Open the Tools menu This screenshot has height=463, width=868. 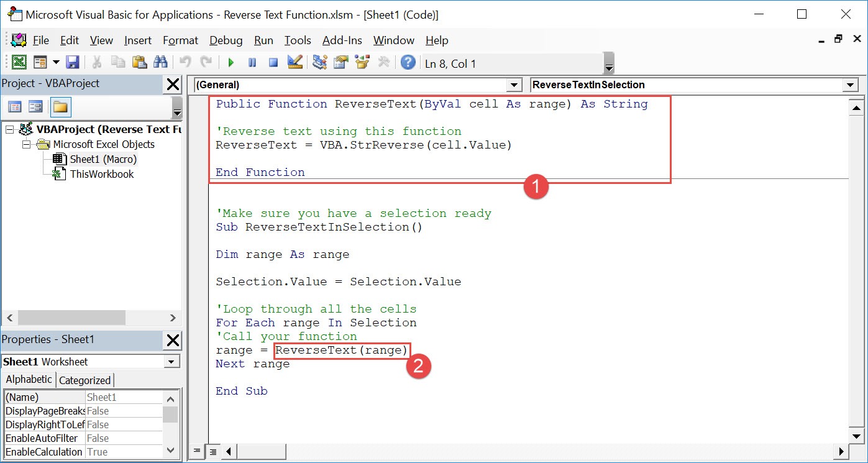coord(298,40)
